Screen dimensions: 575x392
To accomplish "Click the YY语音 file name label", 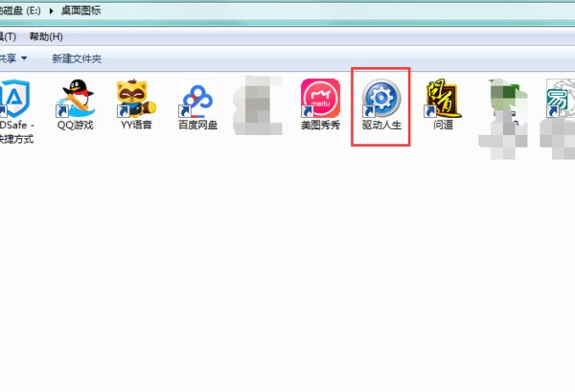I will click(x=136, y=125).
